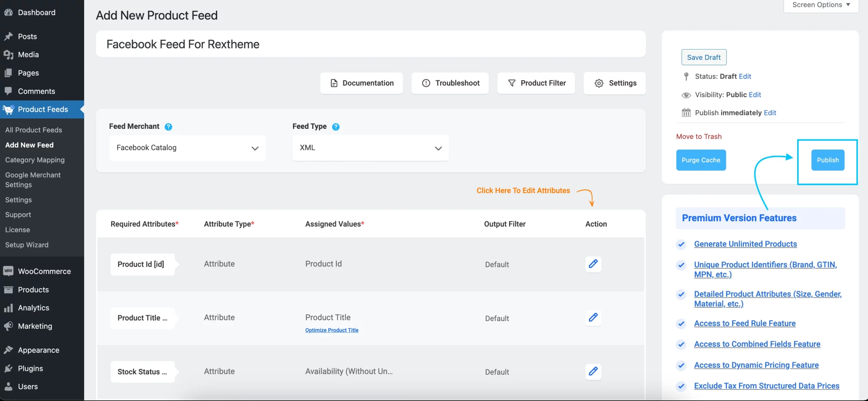Click the WooCommerce logo icon
This screenshot has width=868, height=401.
[x=8, y=271]
